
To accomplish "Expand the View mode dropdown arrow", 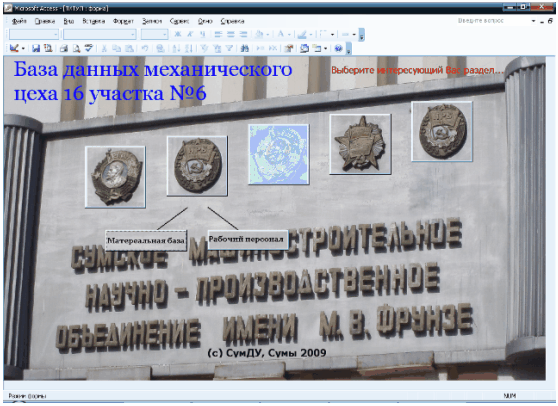I will click(x=23, y=48).
